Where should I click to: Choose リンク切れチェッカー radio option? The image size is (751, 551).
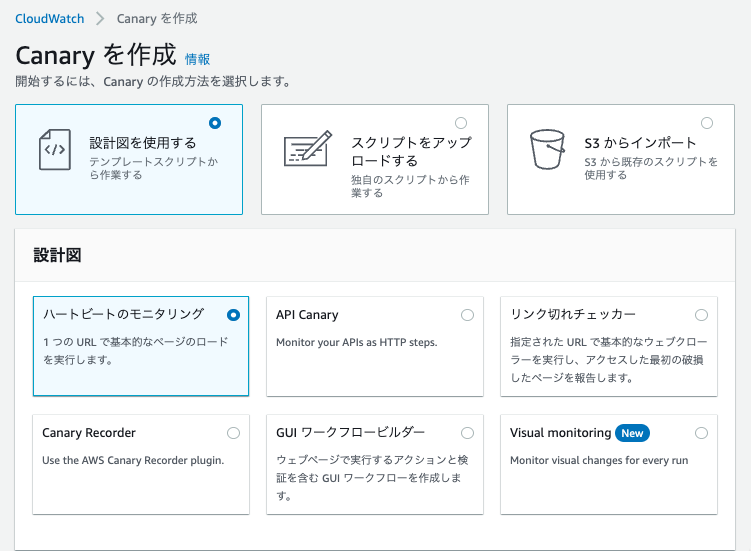click(701, 315)
